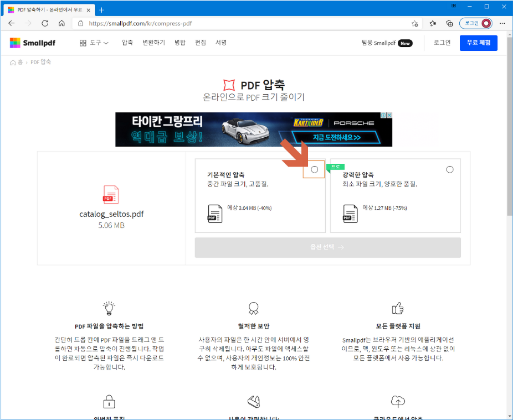Open a new browser tab
This screenshot has width=513, height=420.
click(101, 10)
